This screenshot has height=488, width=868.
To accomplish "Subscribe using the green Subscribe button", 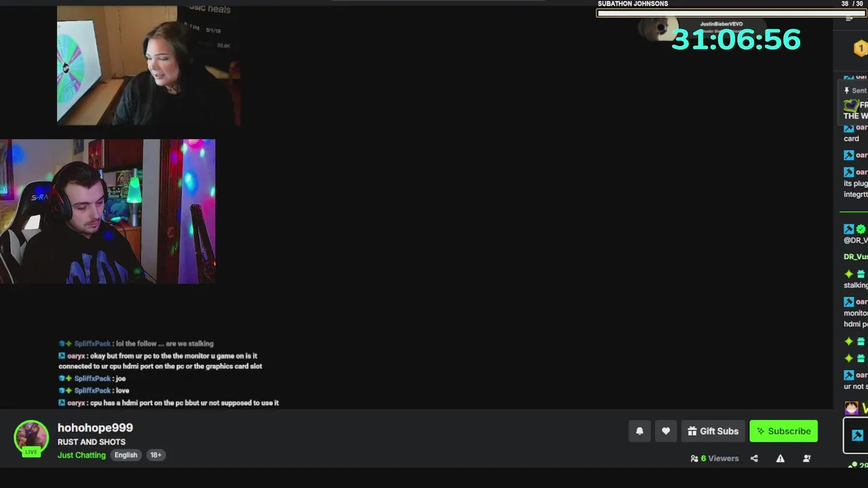I will pos(784,431).
